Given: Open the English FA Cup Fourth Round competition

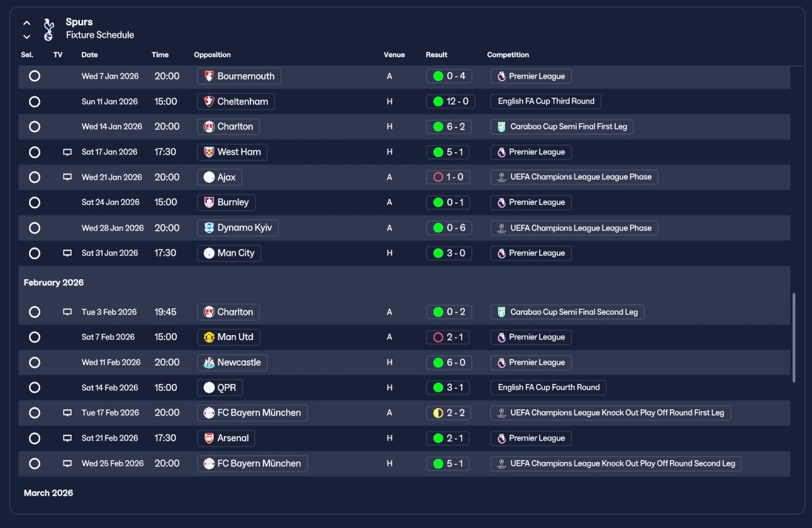Looking at the screenshot, I should (548, 388).
